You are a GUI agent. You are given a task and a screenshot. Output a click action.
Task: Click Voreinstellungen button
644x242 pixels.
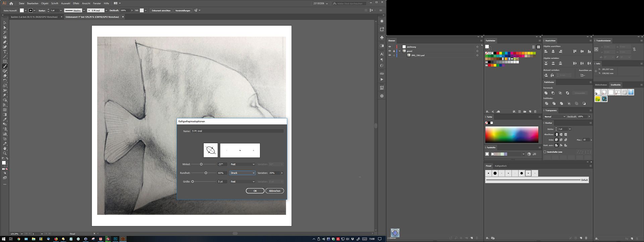coord(183,10)
